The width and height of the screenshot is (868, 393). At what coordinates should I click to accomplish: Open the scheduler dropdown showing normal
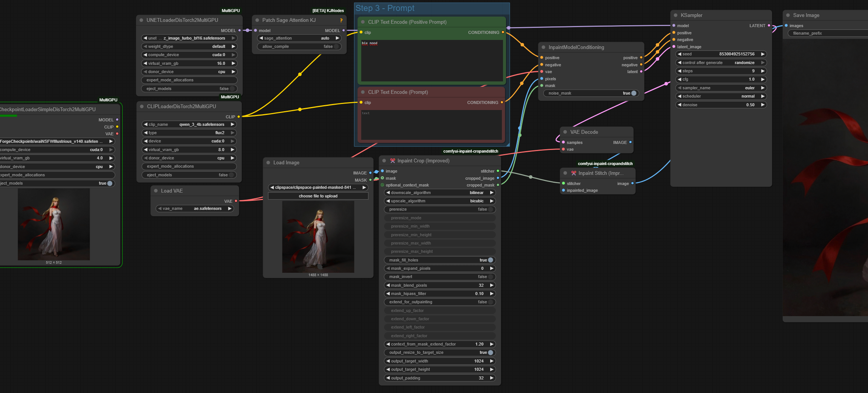721,96
